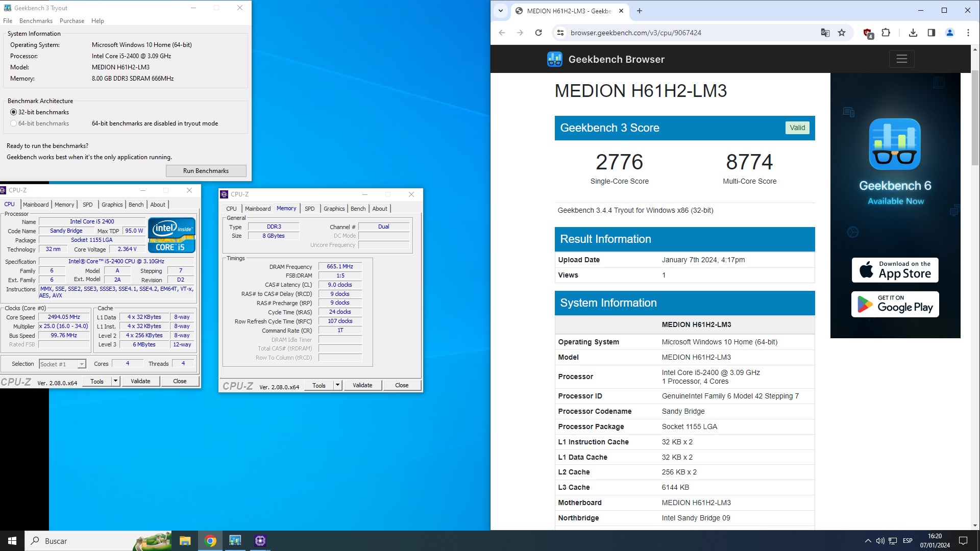Image resolution: width=980 pixels, height=551 pixels.
Task: Open Geekbench File menu
Action: (x=8, y=21)
